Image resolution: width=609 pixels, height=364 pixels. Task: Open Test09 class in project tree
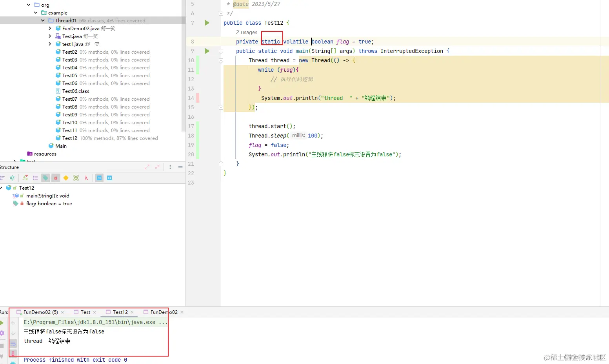70,114
